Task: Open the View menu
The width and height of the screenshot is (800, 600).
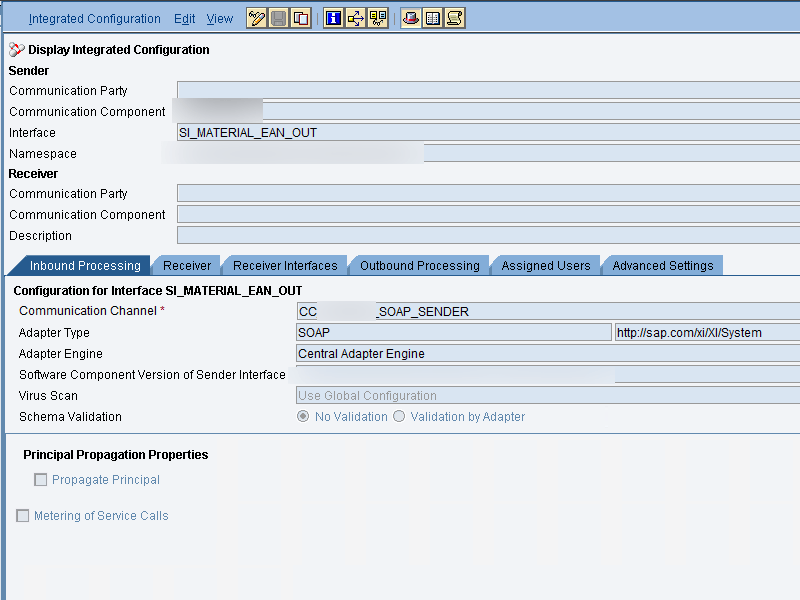Action: coord(219,18)
